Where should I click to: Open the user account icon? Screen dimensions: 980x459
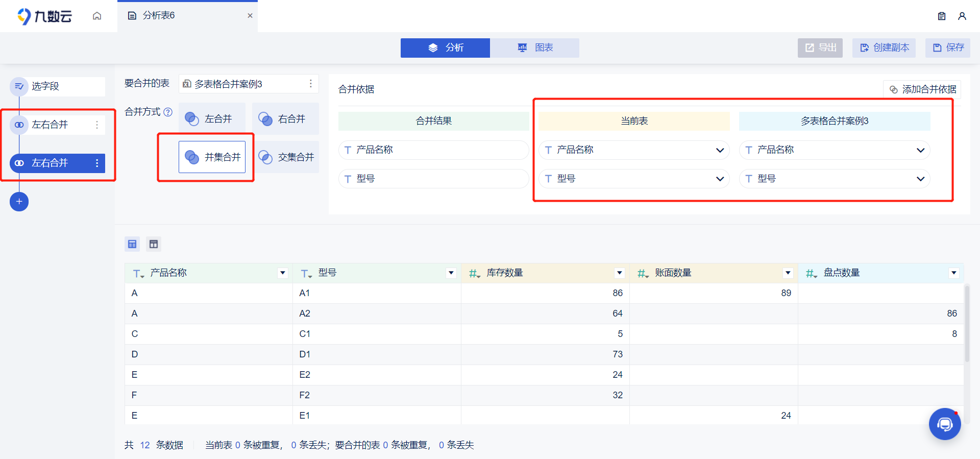(962, 16)
